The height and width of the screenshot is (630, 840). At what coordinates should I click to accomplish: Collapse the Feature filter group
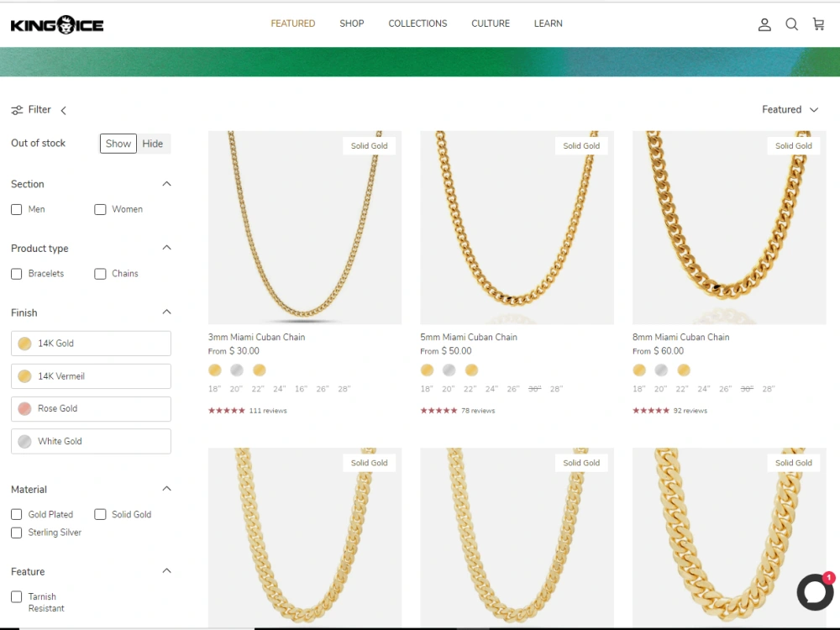point(166,570)
